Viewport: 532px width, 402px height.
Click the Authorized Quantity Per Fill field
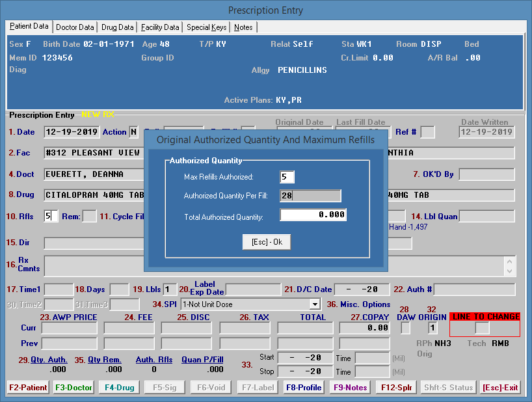310,196
